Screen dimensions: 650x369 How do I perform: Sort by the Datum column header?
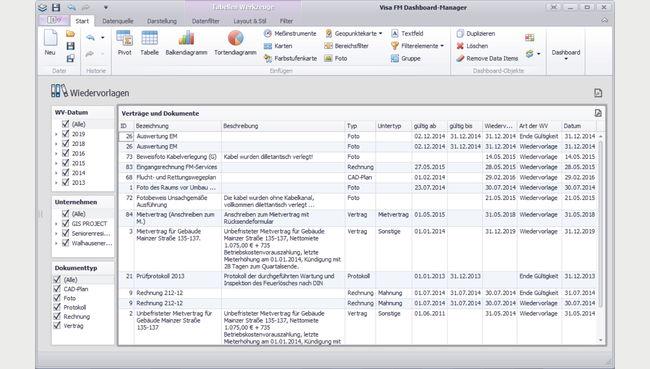click(579, 126)
